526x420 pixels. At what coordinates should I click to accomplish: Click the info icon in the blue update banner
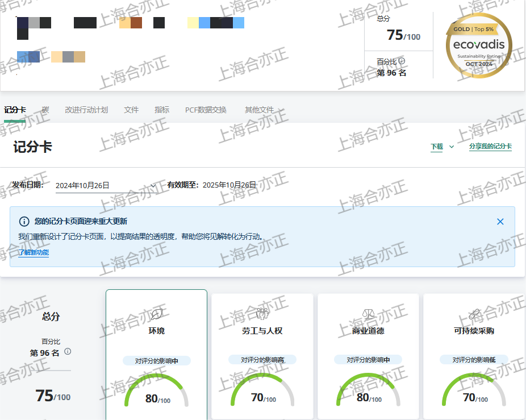24,222
